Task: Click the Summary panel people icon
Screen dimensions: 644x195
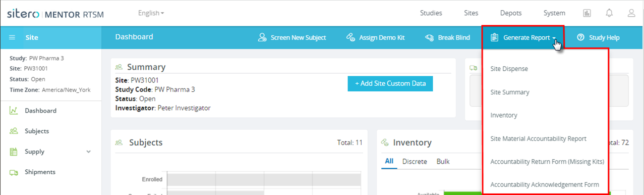Action: (119, 67)
